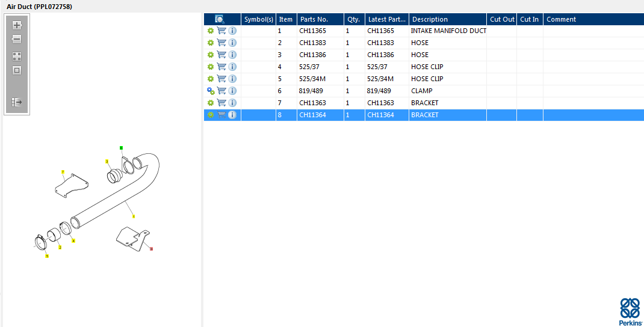Viewport: 644px width, 327px height.
Task: Click the search icon in table header
Action: click(220, 19)
